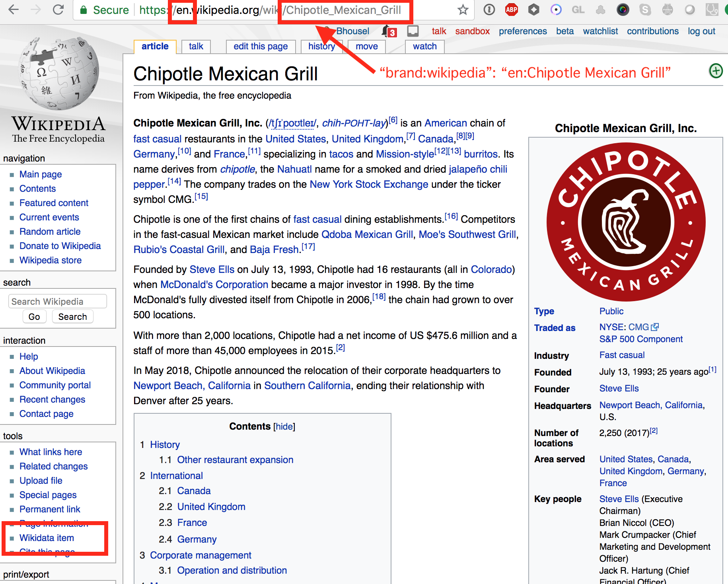Click the dark hexagon extension icon

tap(534, 10)
